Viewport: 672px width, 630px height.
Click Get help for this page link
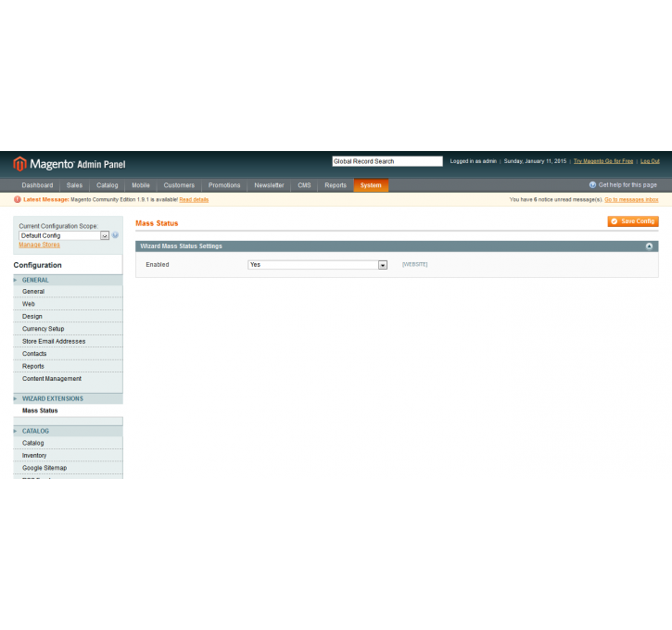point(628,185)
